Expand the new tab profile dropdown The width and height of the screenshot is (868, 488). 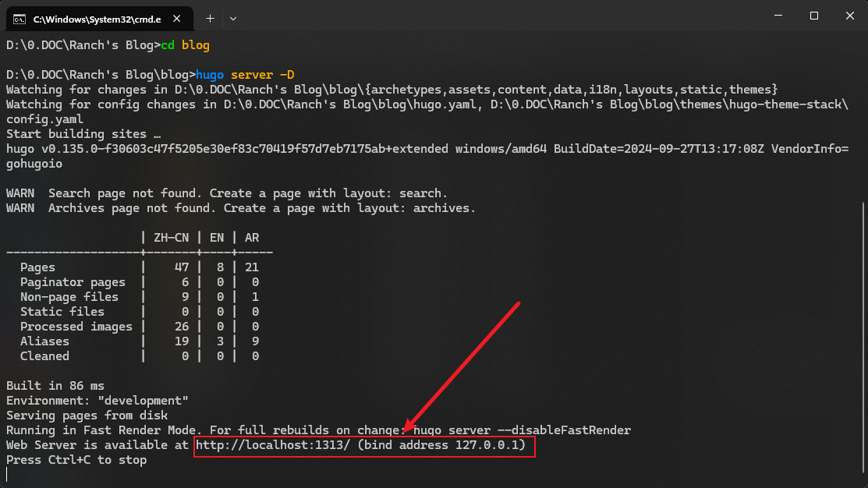tap(233, 17)
